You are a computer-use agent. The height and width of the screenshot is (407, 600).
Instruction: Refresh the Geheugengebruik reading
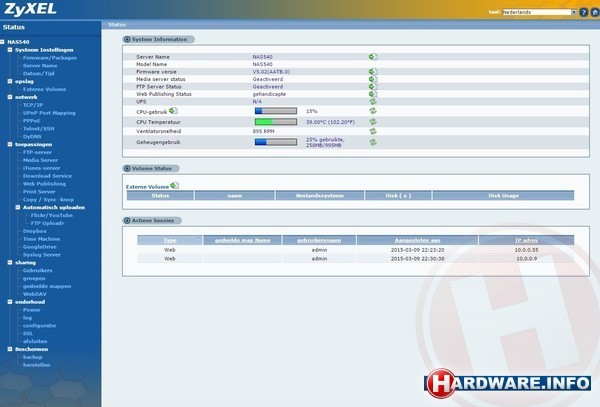tap(372, 142)
